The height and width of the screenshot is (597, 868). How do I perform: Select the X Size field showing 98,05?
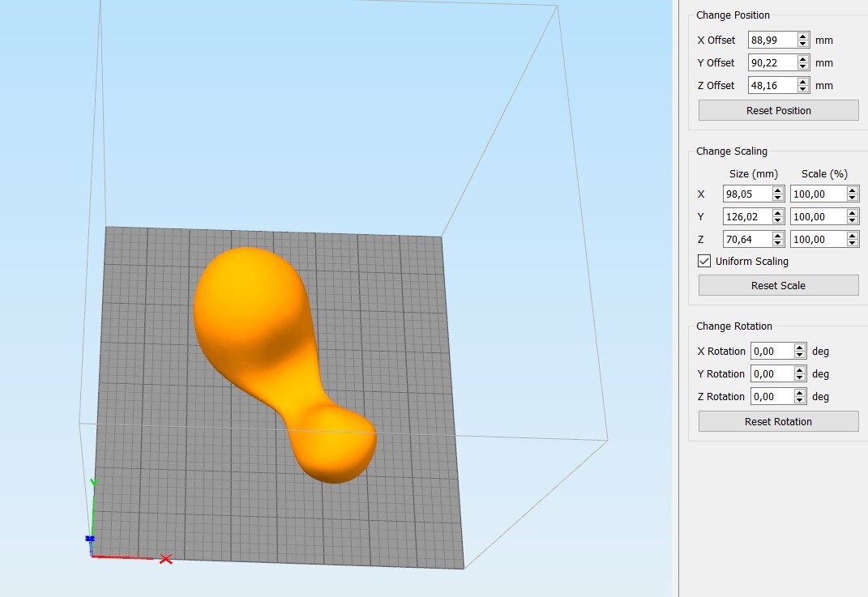coord(747,194)
